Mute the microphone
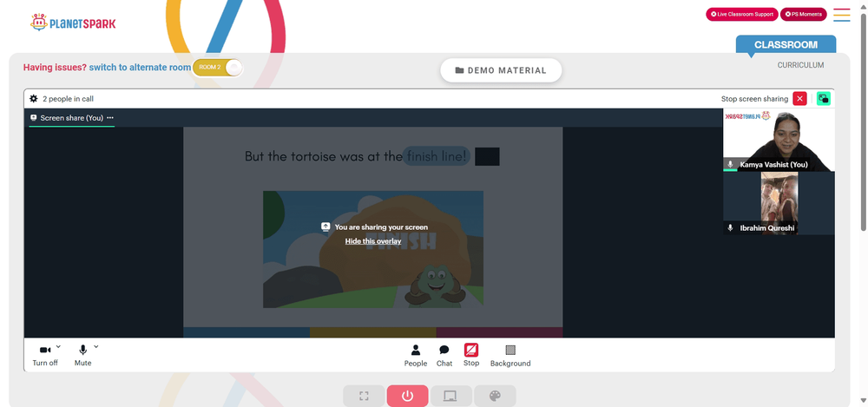The width and height of the screenshot is (868, 407). (83, 355)
